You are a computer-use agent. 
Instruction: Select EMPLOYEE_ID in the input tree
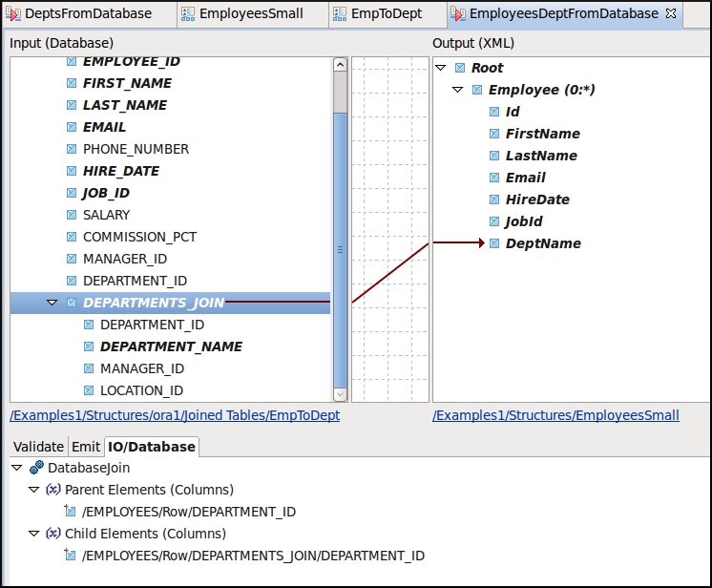pyautogui.click(x=132, y=61)
